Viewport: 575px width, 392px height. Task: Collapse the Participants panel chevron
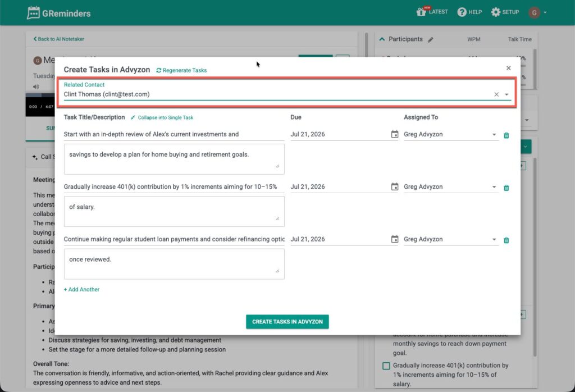(382, 39)
